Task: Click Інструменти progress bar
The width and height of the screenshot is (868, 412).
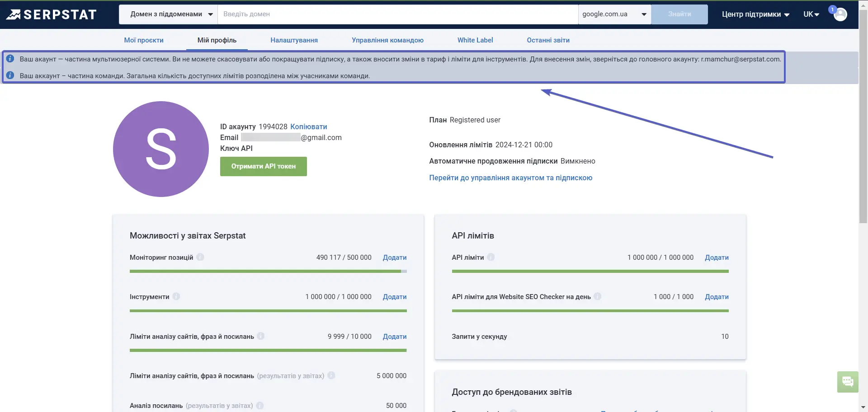Action: [268, 311]
